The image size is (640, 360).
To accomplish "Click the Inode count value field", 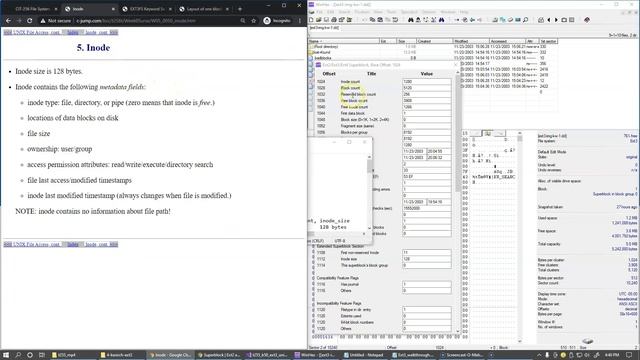I will tap(427, 82).
